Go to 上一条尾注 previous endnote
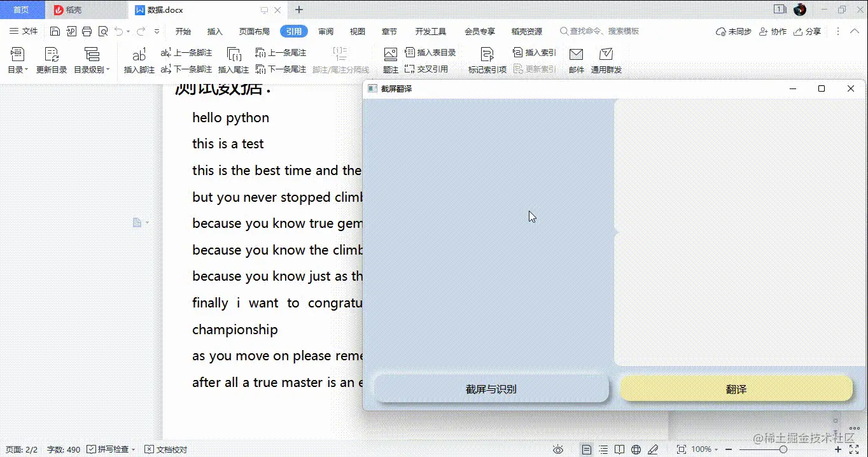This screenshot has height=457, width=868. click(281, 53)
